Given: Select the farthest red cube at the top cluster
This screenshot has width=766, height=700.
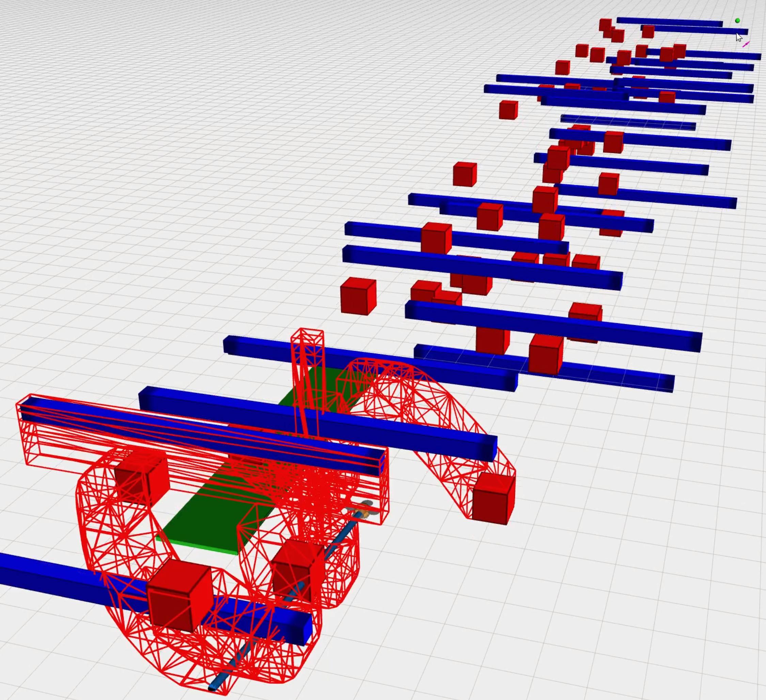Looking at the screenshot, I should coord(605,25).
